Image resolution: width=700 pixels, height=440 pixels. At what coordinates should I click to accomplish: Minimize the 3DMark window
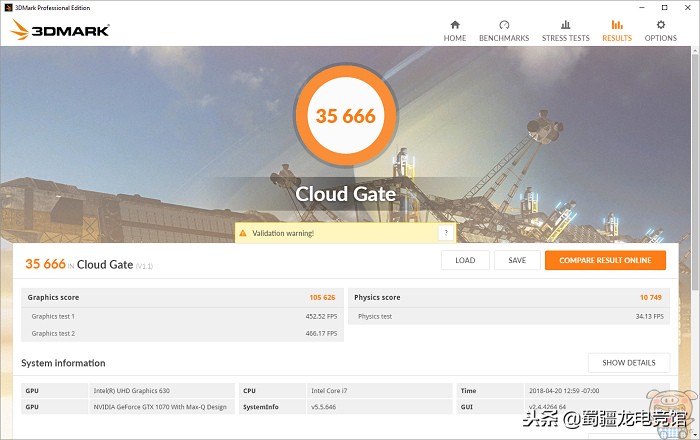point(642,8)
